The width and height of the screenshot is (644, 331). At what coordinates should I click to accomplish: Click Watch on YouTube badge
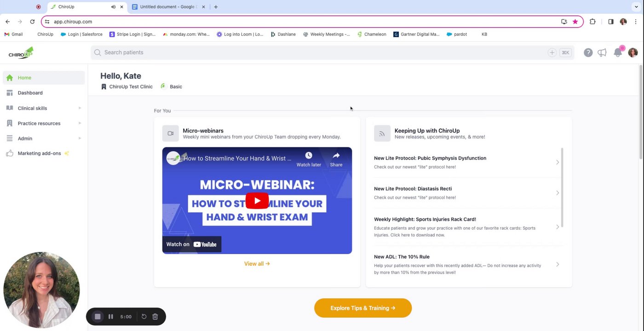coord(191,244)
